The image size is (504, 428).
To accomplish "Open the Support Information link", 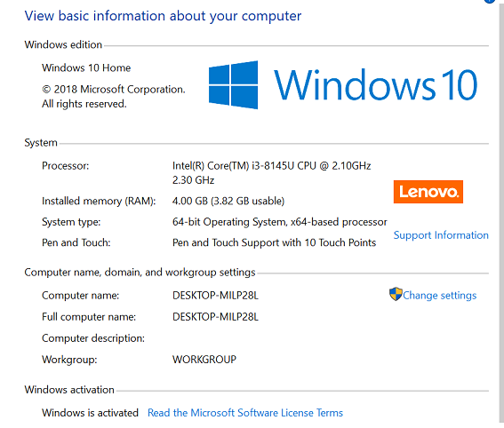I will click(x=441, y=235).
